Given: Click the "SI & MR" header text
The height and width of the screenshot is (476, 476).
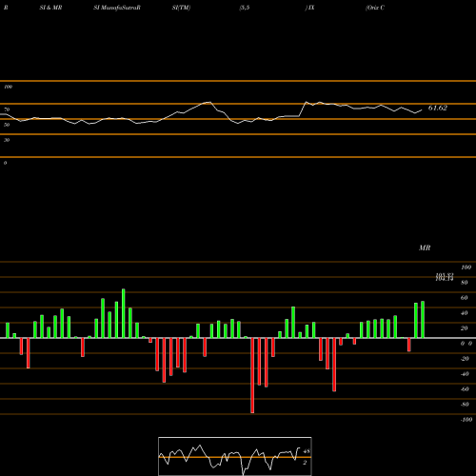Looking at the screenshot, I should (x=50, y=8).
